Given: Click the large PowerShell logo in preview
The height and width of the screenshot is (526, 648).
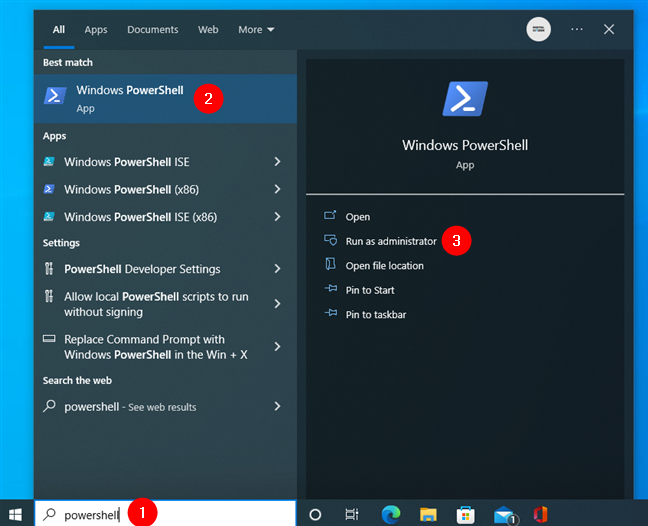Looking at the screenshot, I should coord(465,99).
